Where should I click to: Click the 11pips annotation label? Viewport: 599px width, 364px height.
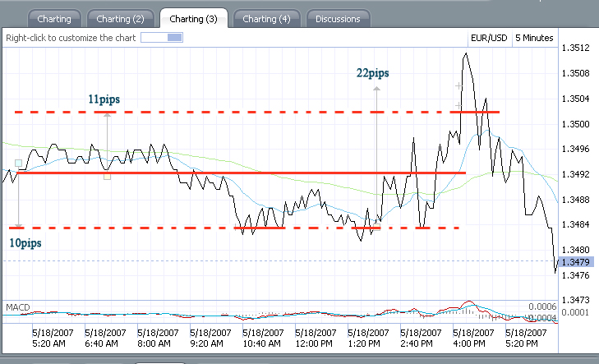[x=104, y=99]
